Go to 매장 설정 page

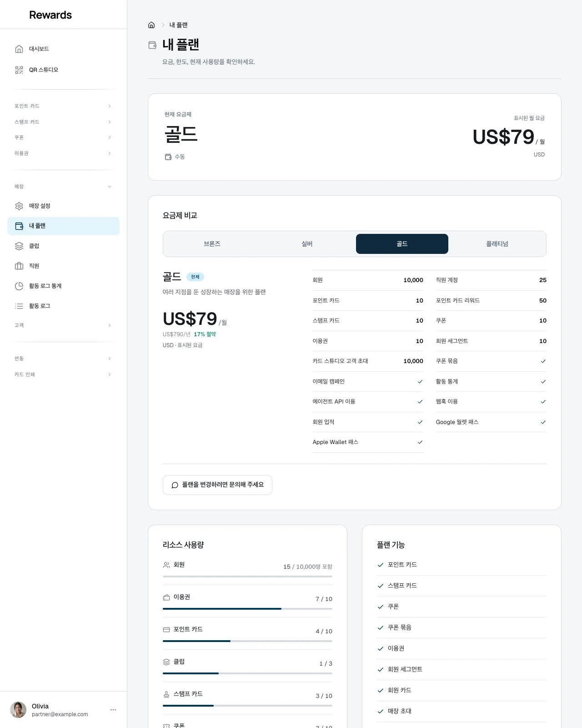63,206
